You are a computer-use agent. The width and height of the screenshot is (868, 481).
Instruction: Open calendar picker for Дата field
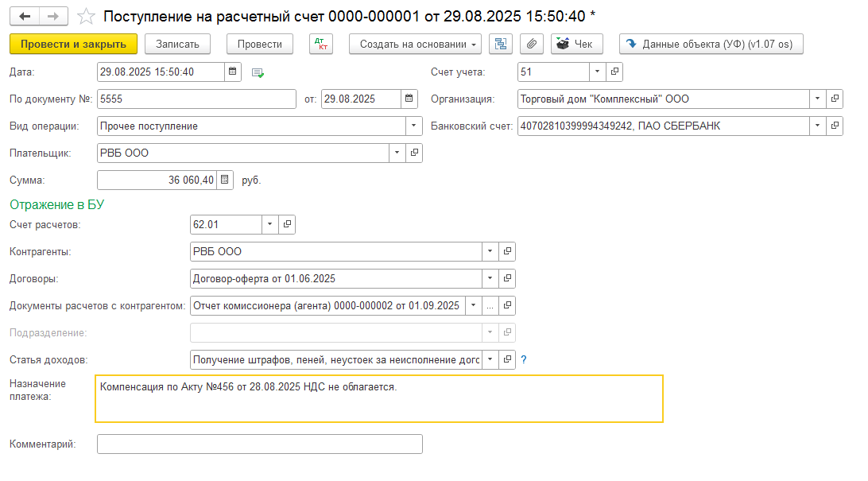click(233, 72)
